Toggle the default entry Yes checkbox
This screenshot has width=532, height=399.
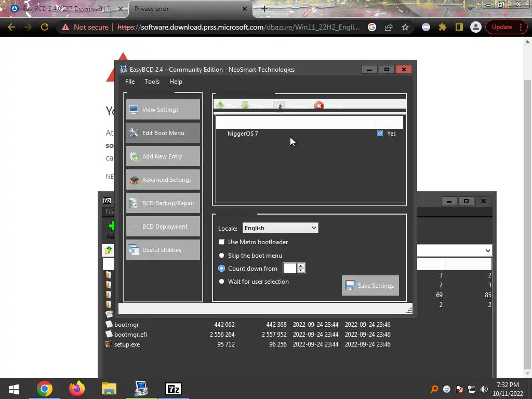(380, 134)
